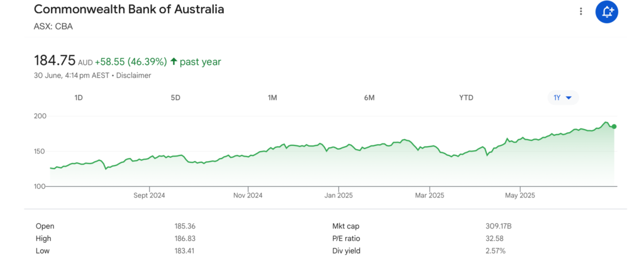This screenshot has height=263, width=644.
Task: Click the High value 186.83
Action: click(185, 238)
